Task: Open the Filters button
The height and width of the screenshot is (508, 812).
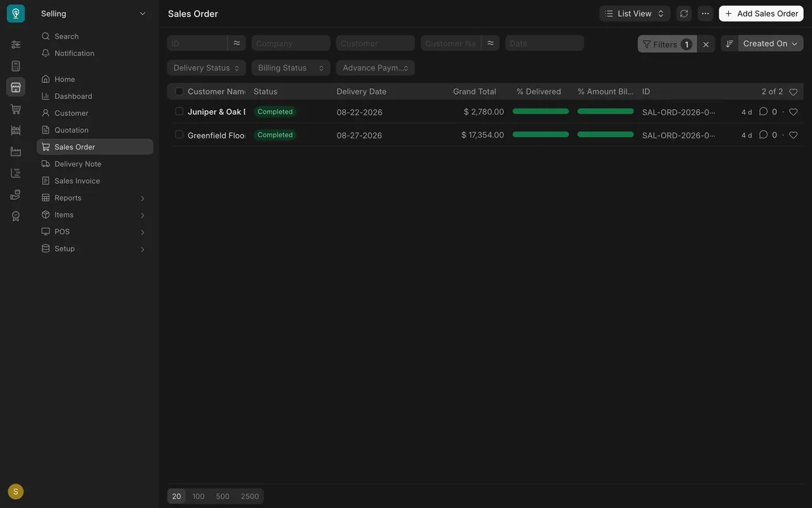Action: (667, 44)
